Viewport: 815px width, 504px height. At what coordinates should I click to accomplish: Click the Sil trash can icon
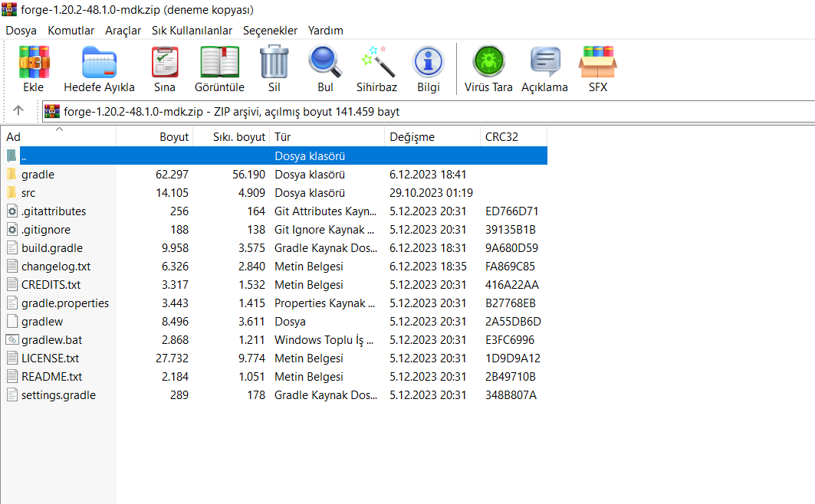click(274, 62)
